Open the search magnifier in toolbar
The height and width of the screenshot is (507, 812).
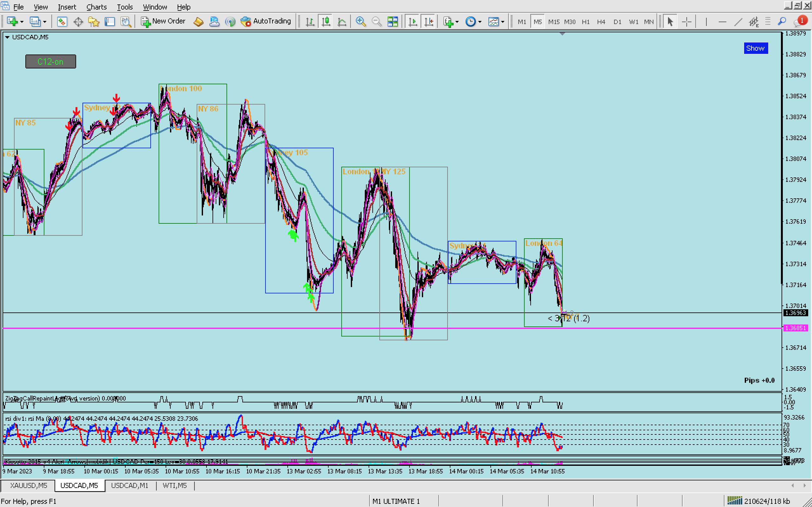(x=782, y=22)
